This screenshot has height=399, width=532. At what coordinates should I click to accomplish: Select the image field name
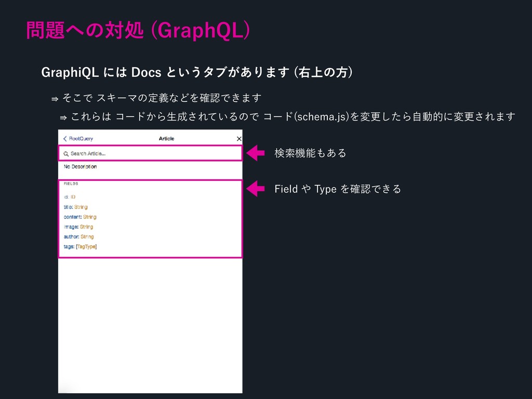click(71, 227)
